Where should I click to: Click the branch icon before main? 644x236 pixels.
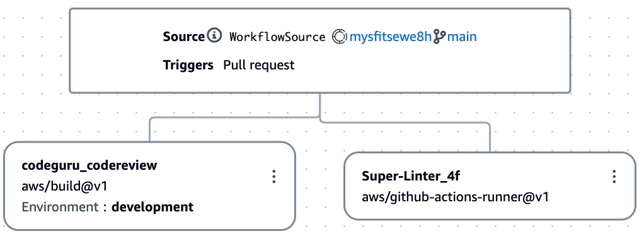click(x=439, y=37)
